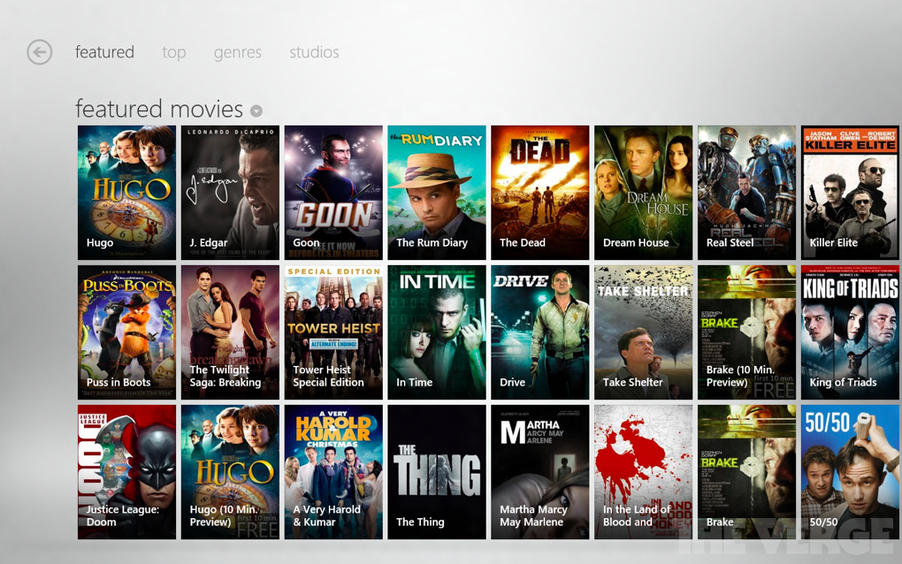Open Tower Heist Special Edition tile
Screen dimensions: 902x564
click(334, 333)
